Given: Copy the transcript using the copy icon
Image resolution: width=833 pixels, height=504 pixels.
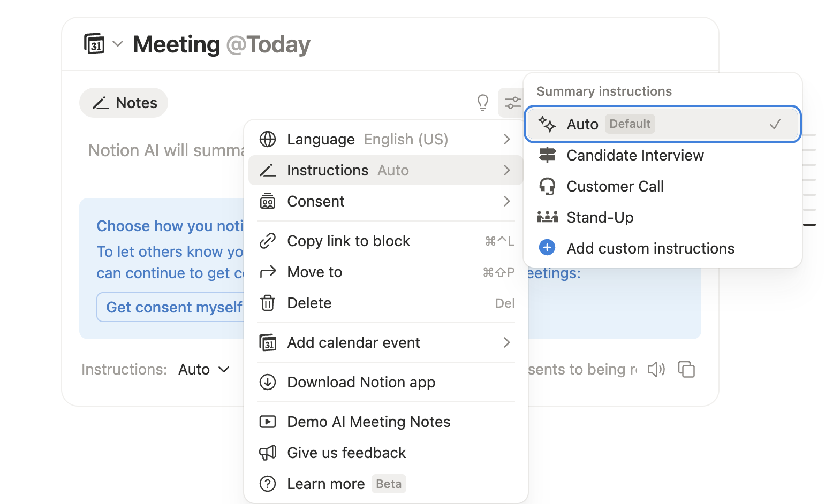Looking at the screenshot, I should pyautogui.click(x=687, y=369).
